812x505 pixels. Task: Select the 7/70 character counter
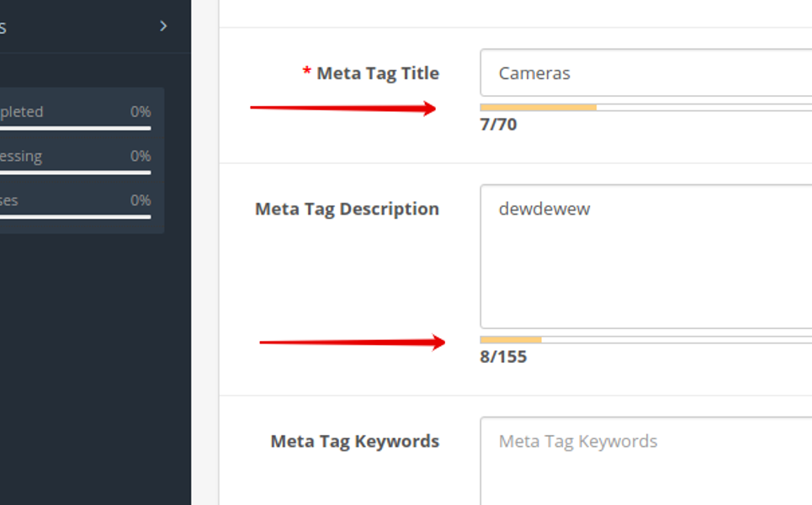[x=498, y=125]
